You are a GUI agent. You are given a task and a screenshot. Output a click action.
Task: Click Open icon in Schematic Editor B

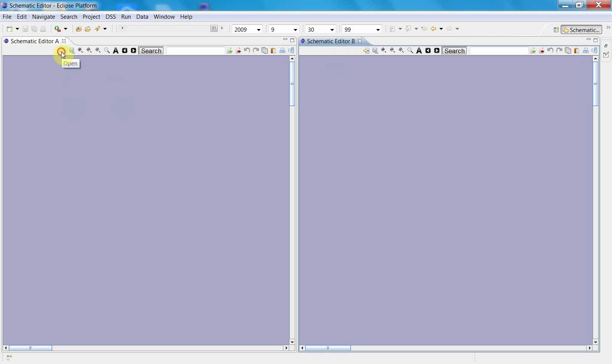[366, 50]
